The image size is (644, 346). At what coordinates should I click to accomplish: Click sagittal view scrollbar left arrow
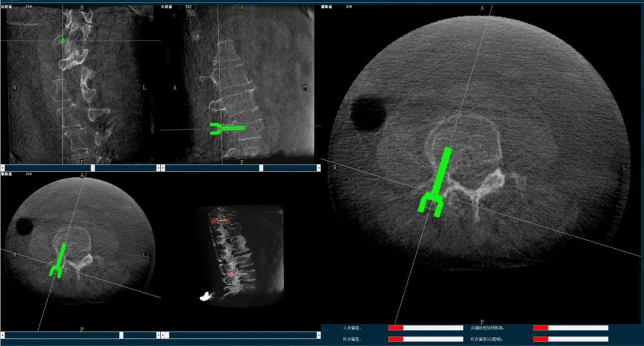[163, 168]
